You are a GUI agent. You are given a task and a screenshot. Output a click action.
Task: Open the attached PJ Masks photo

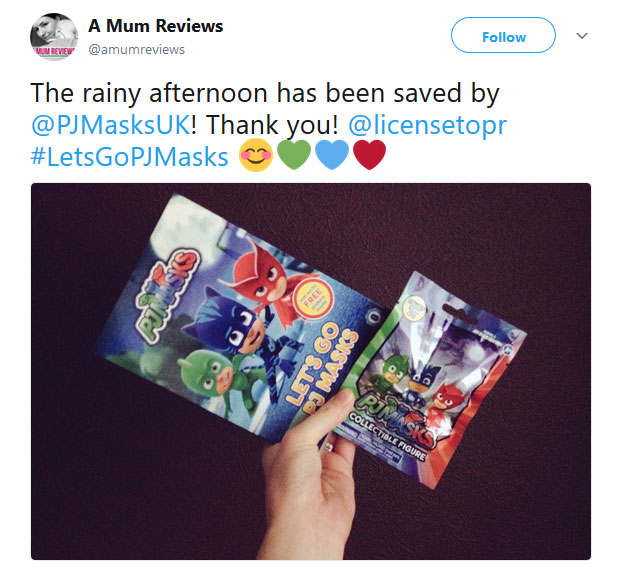311,371
